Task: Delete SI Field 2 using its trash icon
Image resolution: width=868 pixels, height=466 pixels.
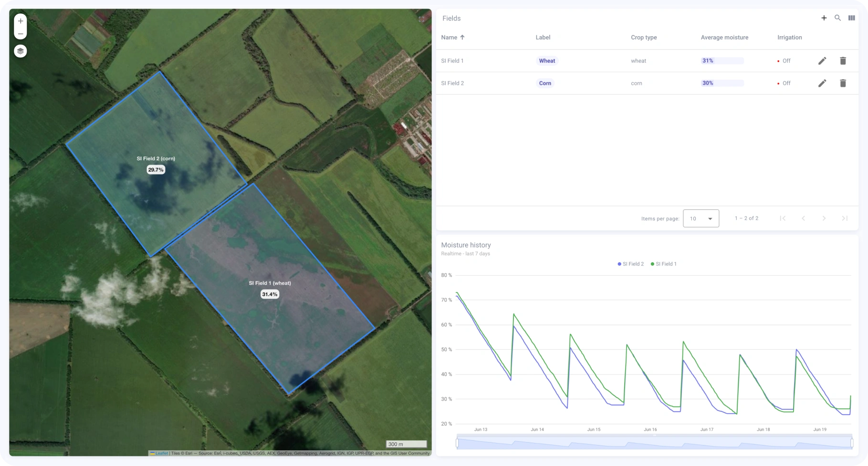Action: click(843, 83)
